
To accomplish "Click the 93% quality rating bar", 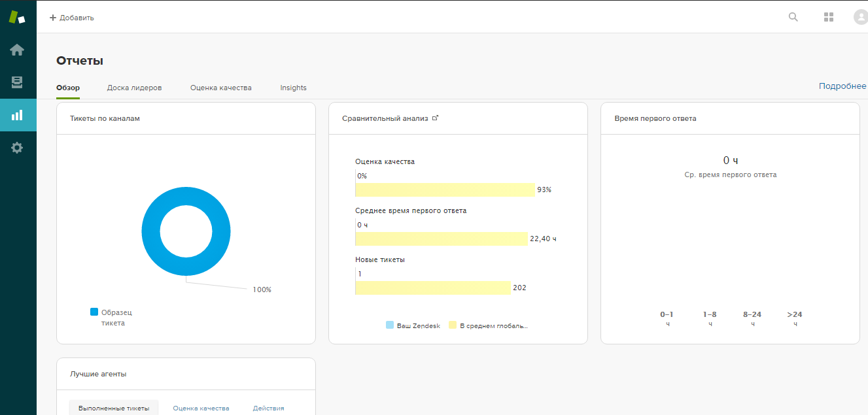I will (445, 190).
